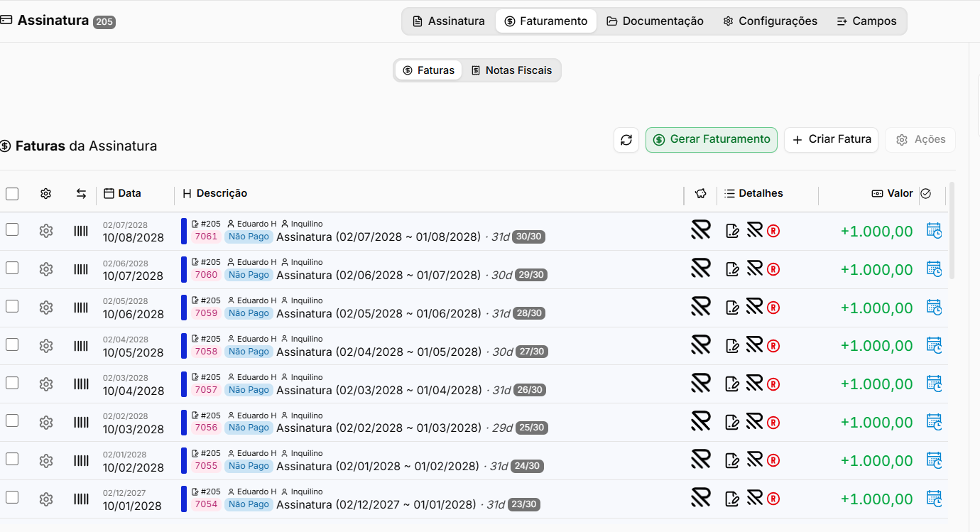This screenshot has width=980, height=532.
Task: Sort by the Data column header
Action: (122, 193)
